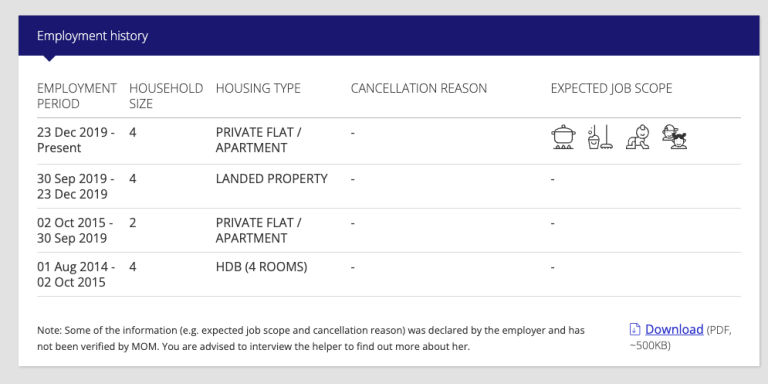Click the pointer arrow under the Employment history header

pos(49,58)
